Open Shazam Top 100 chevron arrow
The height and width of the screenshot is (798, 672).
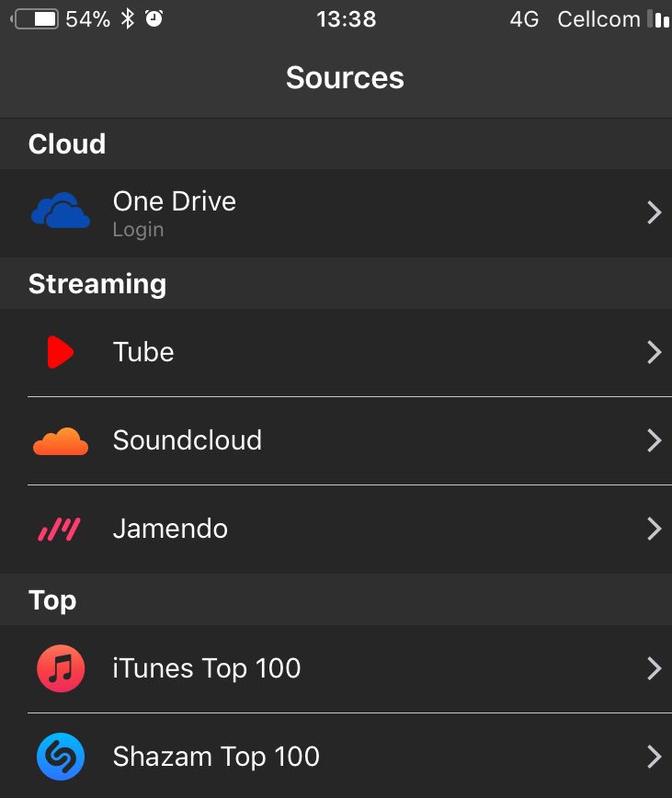tap(655, 757)
